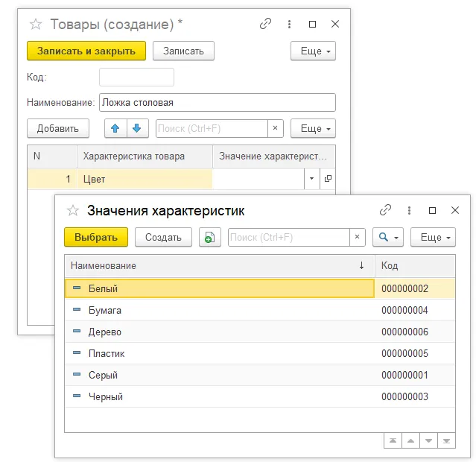Select the Пластик row
The height and width of the screenshot is (462, 476).
point(220,353)
